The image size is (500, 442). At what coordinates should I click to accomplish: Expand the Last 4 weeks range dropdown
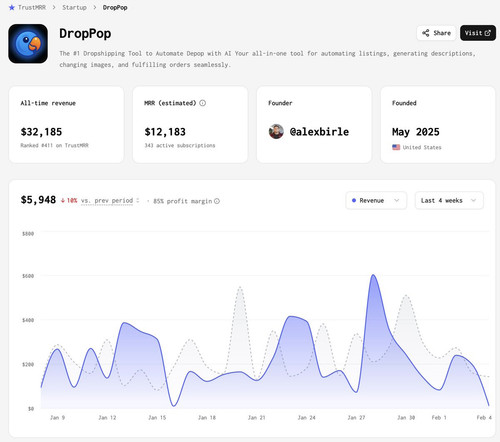(x=449, y=200)
